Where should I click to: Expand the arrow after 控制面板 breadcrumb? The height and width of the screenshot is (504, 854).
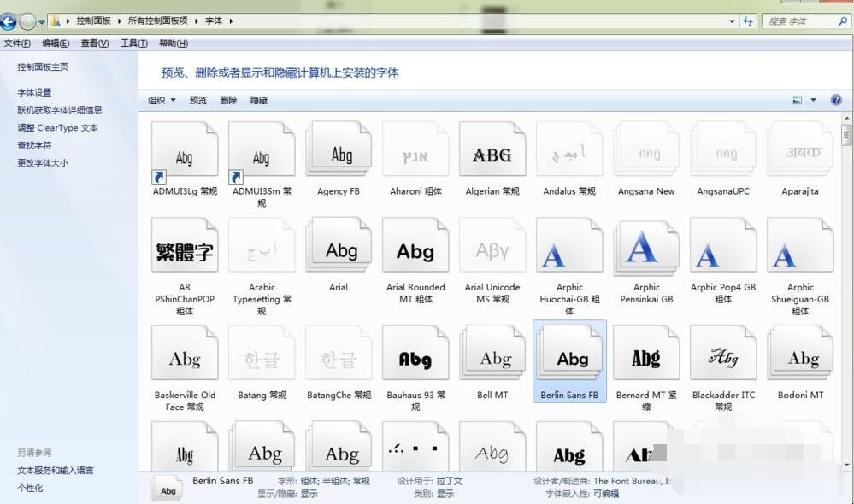[120, 21]
